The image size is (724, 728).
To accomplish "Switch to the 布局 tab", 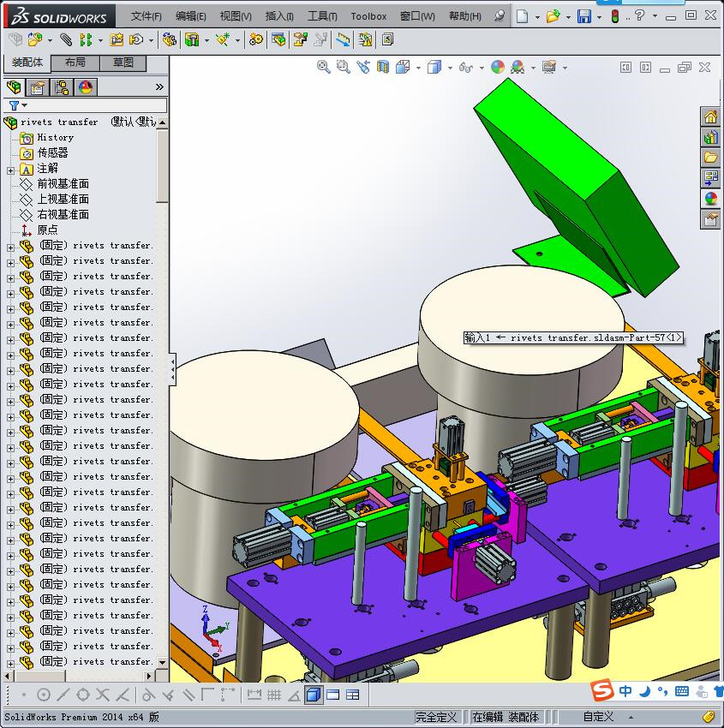I will 75,63.
